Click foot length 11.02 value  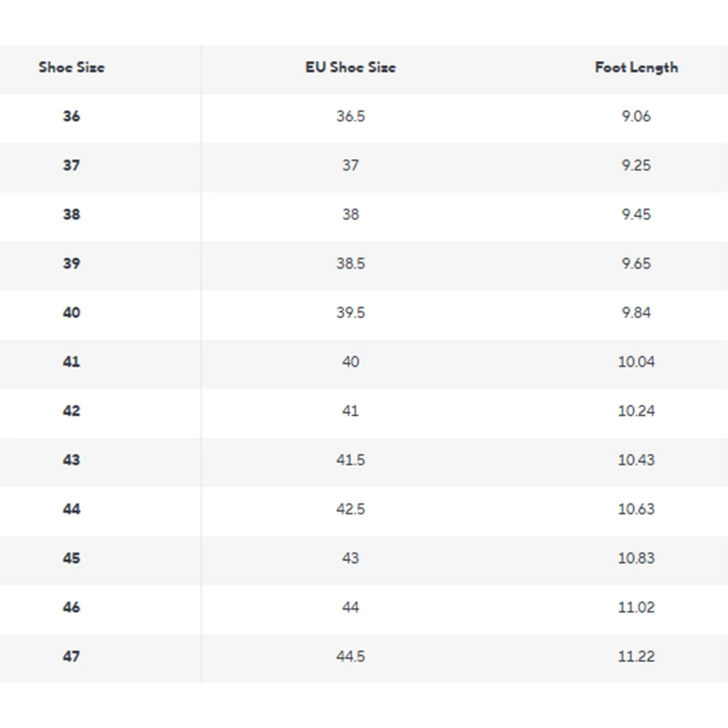point(636,607)
